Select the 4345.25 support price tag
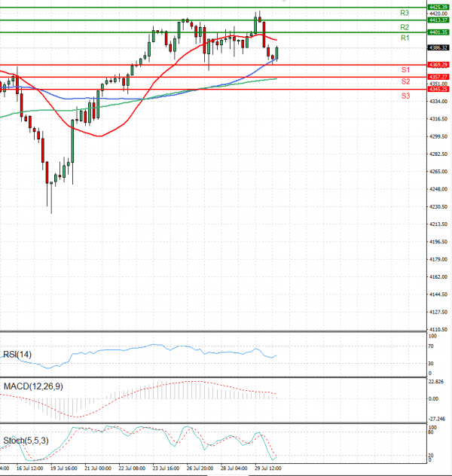The image size is (452, 476). pos(438,89)
